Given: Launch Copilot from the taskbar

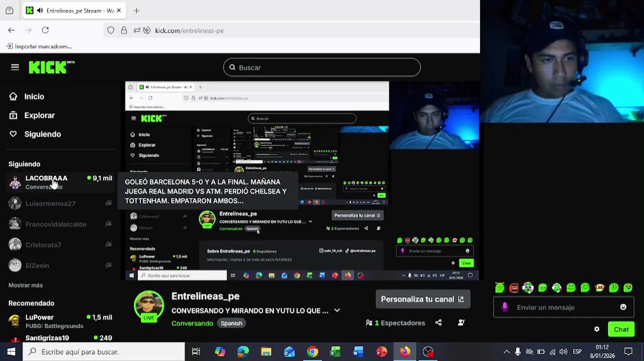Looking at the screenshot, I should click(x=220, y=351).
